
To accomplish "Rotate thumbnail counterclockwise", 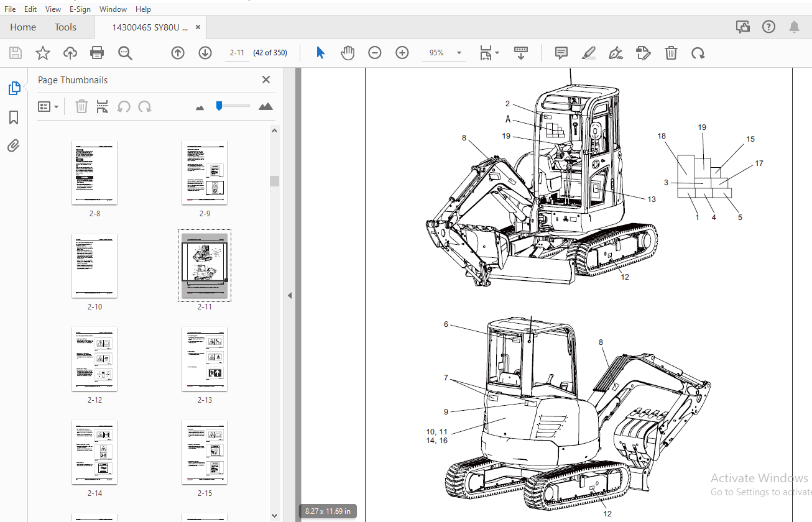I will 124,106.
